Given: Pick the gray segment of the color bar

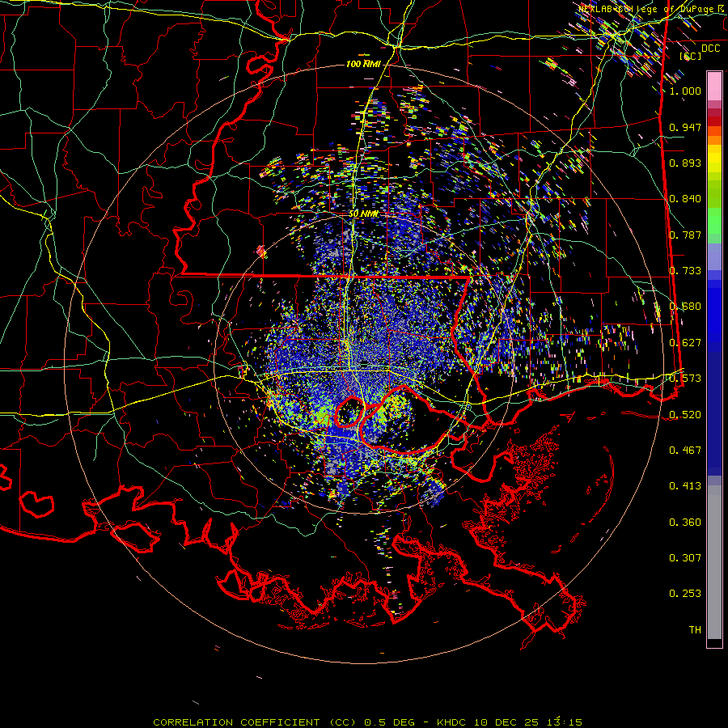Looking at the screenshot, I should (x=714, y=562).
